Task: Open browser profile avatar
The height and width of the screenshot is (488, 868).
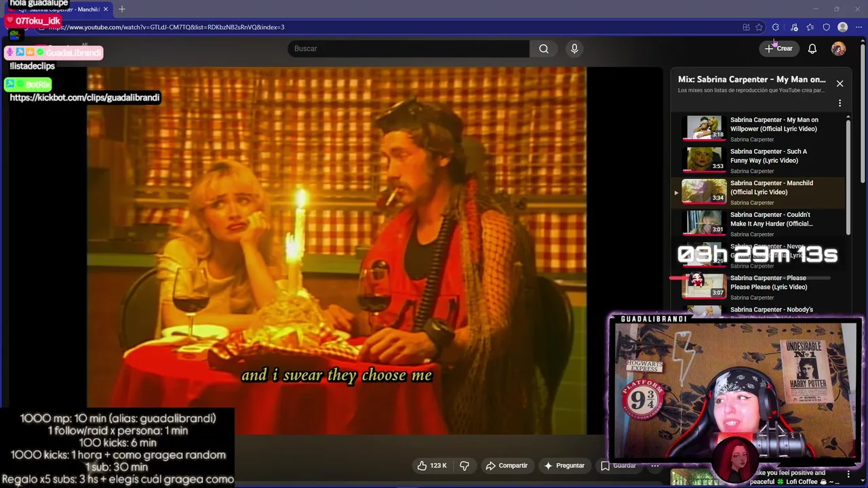Action: [843, 27]
